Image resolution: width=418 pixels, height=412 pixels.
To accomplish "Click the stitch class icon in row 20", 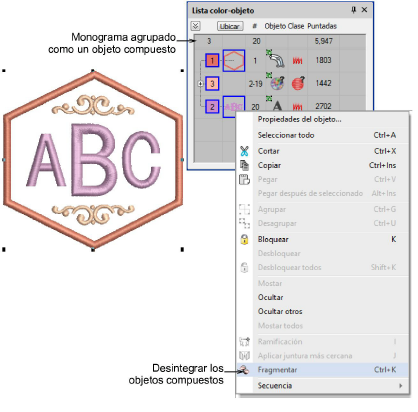I will coord(297,107).
